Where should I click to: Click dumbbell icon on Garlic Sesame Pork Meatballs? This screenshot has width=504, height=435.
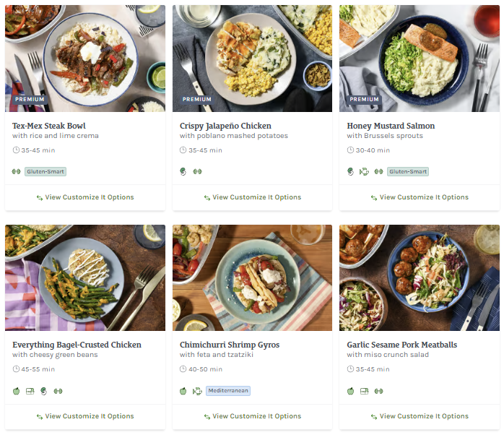pyautogui.click(x=378, y=391)
